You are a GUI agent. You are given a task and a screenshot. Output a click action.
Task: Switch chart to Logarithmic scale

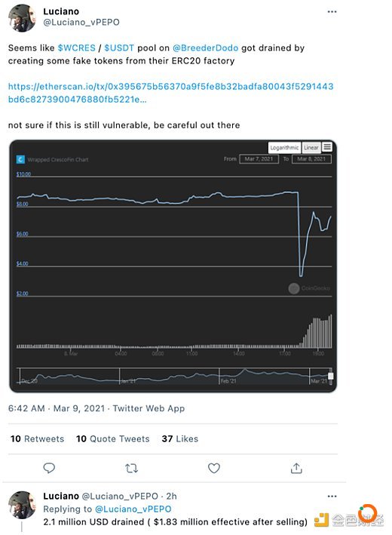[x=284, y=147]
